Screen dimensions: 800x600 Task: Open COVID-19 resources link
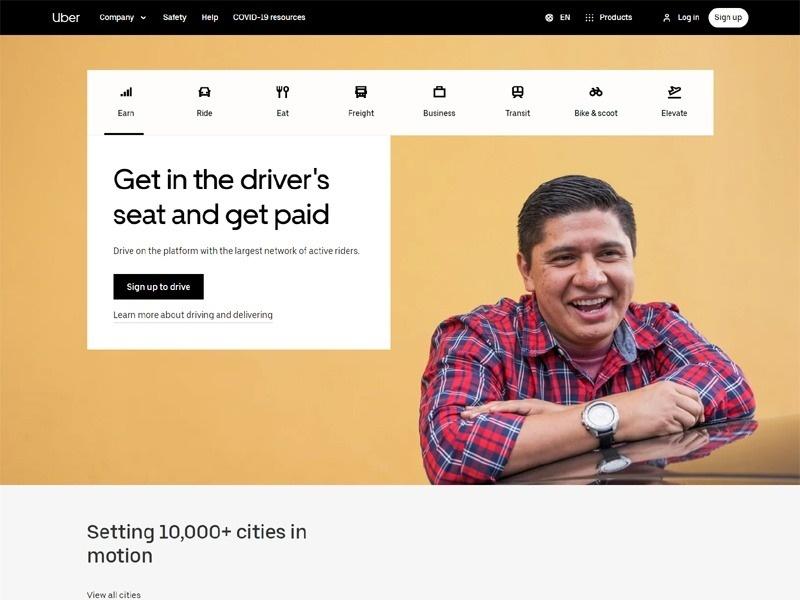tap(269, 17)
